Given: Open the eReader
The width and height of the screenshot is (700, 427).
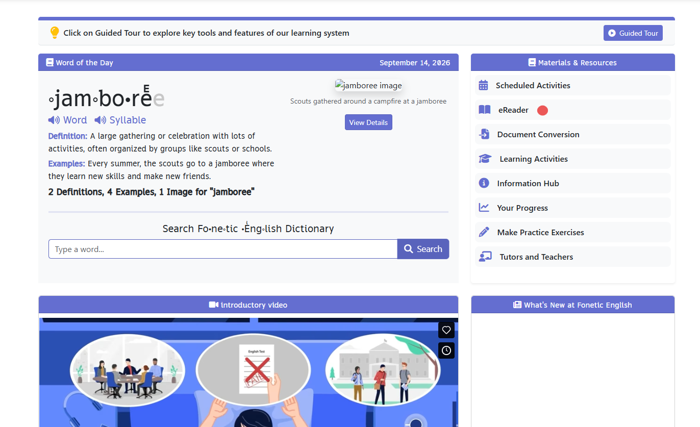Looking at the screenshot, I should pyautogui.click(x=573, y=110).
